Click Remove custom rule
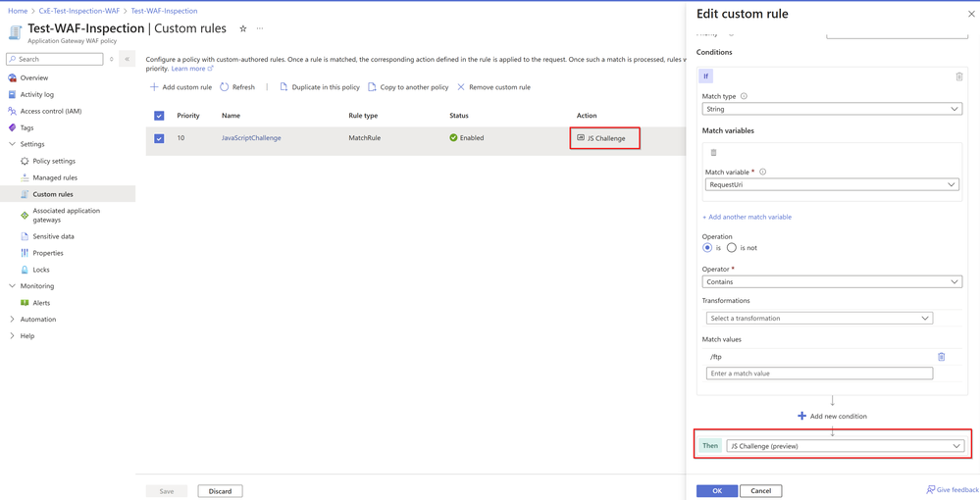Viewport: 980px width, 500px height. (x=493, y=87)
